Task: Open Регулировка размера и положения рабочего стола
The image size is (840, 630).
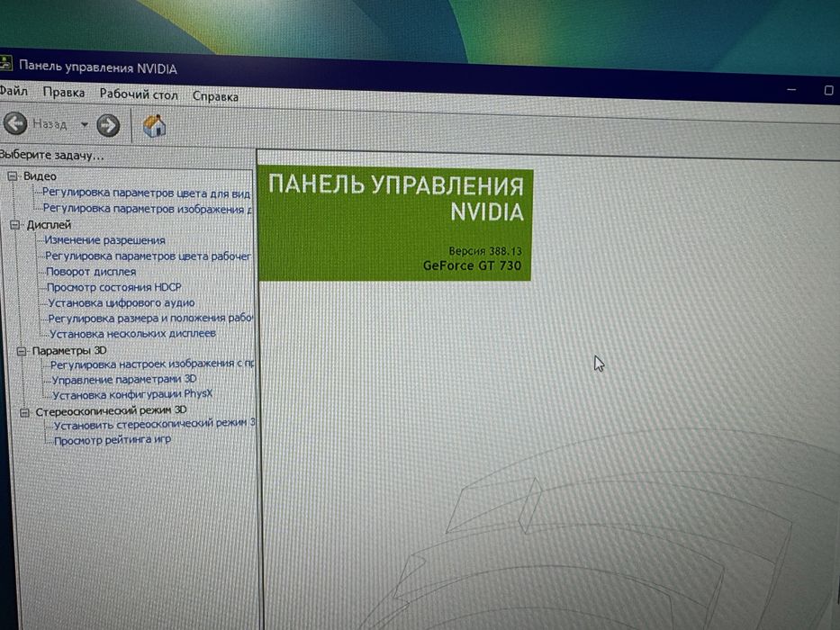Action: tap(150, 319)
